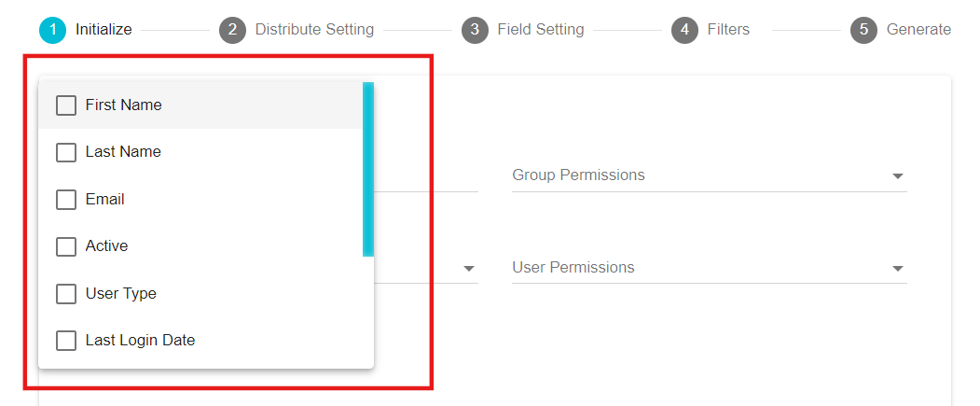Switch to the Field Setting step
Viewport: 980px width, 406px height.
coord(541,30)
